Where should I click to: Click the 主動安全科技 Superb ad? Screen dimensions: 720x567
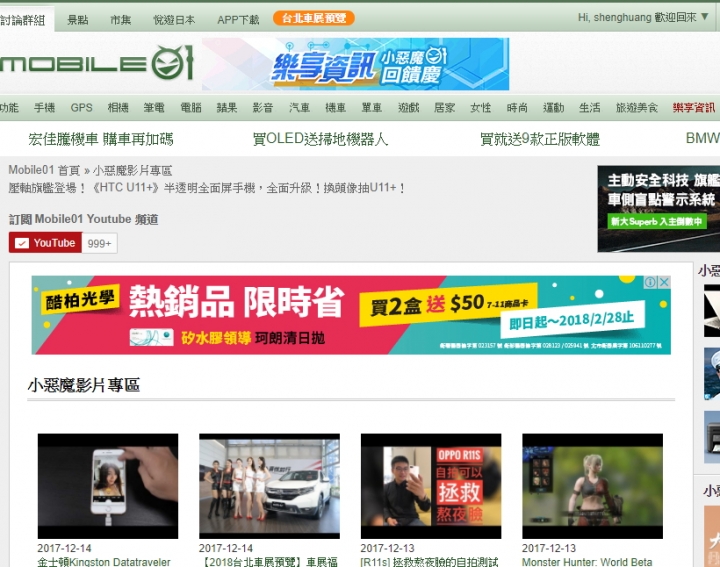658,208
